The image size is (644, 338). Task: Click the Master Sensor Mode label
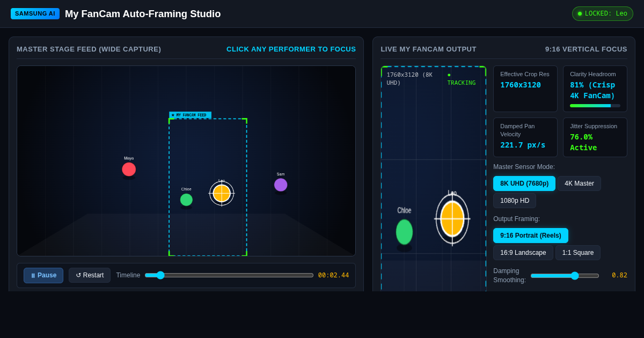[x=524, y=167]
